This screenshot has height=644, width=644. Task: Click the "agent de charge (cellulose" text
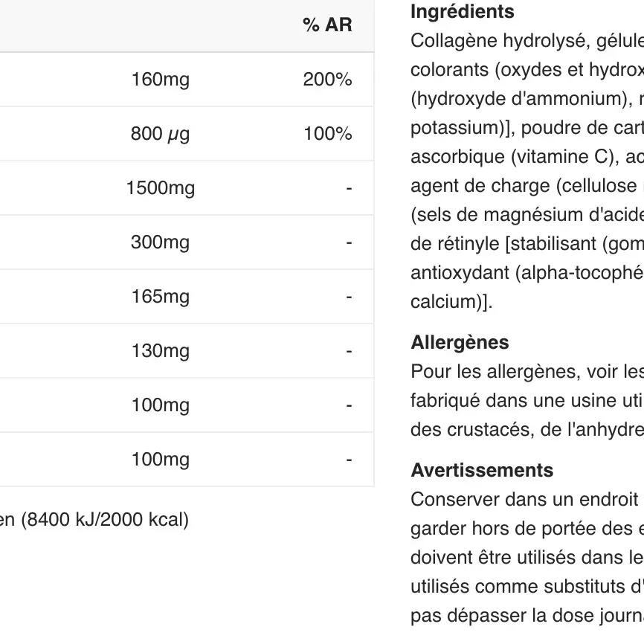[513, 186]
